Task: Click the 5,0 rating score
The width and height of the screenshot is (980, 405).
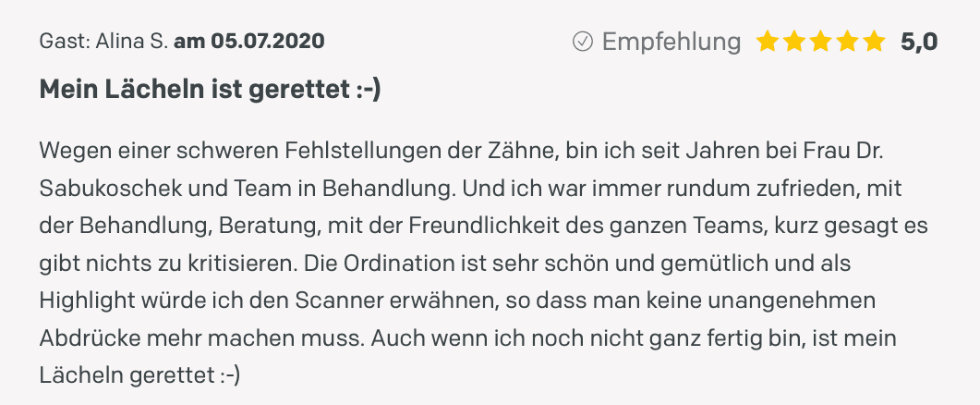Action: [x=919, y=42]
